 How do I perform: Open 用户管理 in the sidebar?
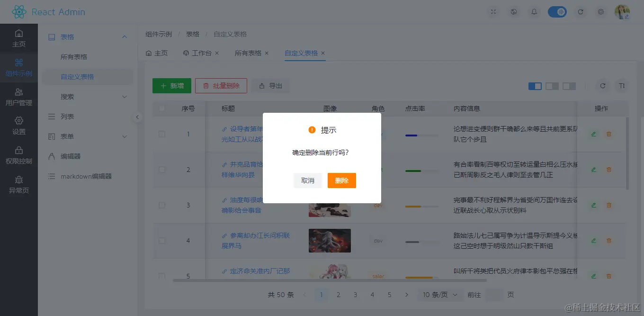click(19, 97)
